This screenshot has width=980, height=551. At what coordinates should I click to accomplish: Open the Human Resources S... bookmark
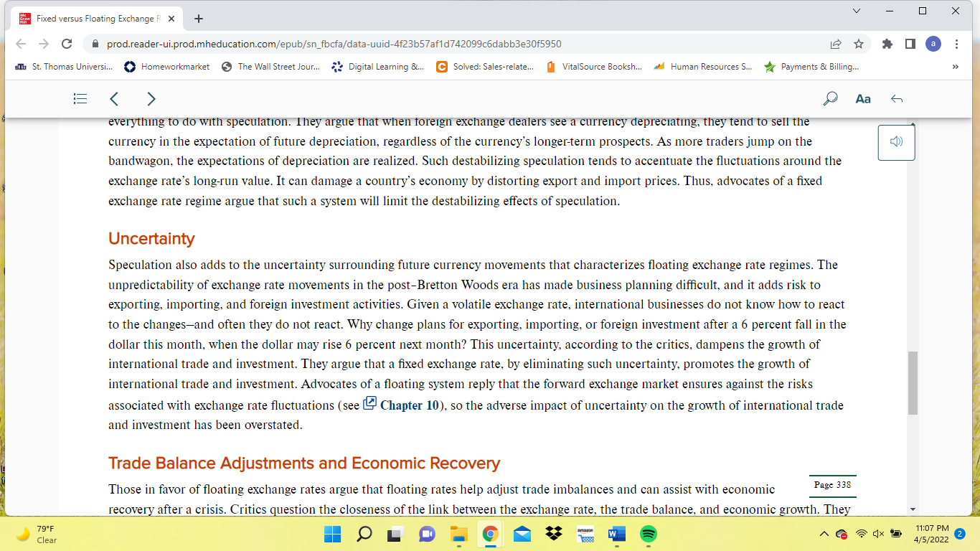[703, 67]
